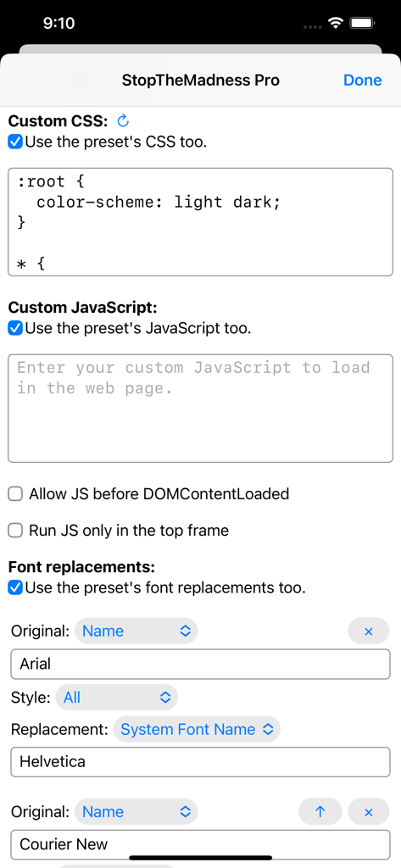The width and height of the screenshot is (401, 868).
Task: Tap the Custom JavaScript heading
Action: (83, 307)
